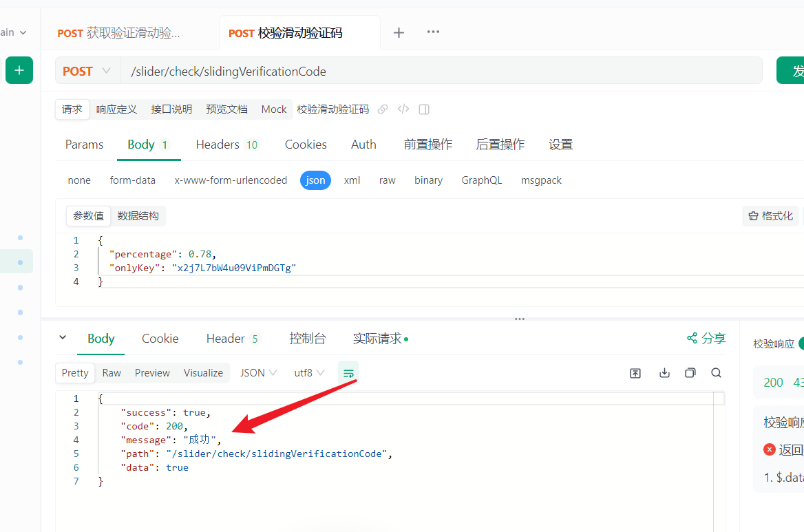Click the 分享 share icon
This screenshot has height=532, width=804.
pos(706,338)
